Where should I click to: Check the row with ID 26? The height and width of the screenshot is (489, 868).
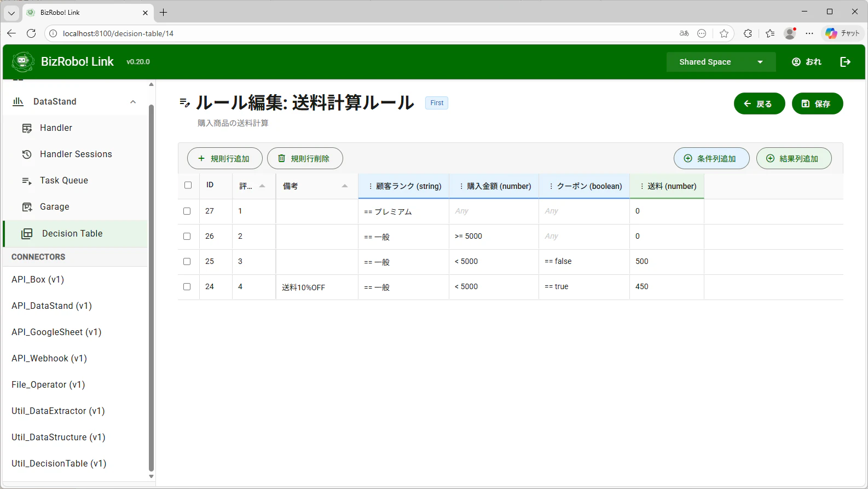[187, 237]
